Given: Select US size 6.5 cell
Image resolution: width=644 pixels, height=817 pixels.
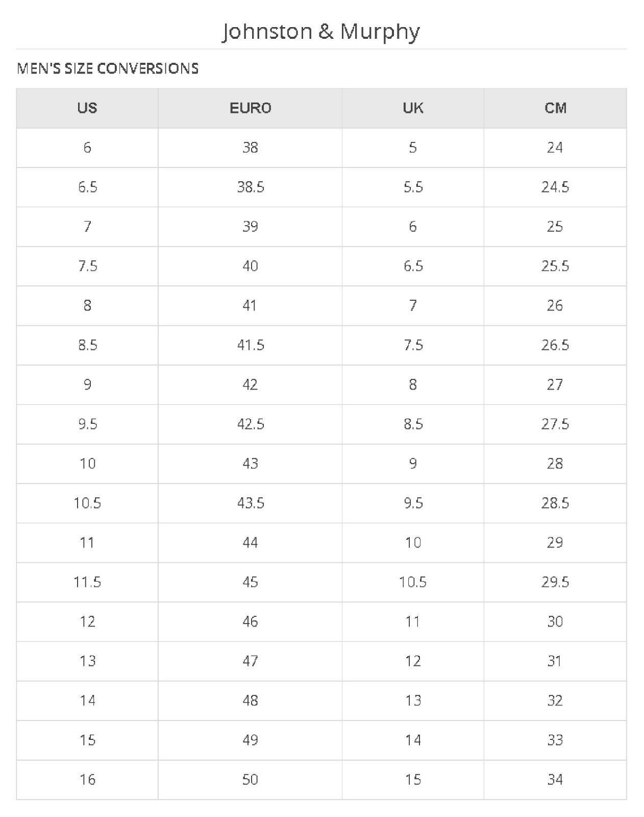Looking at the screenshot, I should pos(87,187).
